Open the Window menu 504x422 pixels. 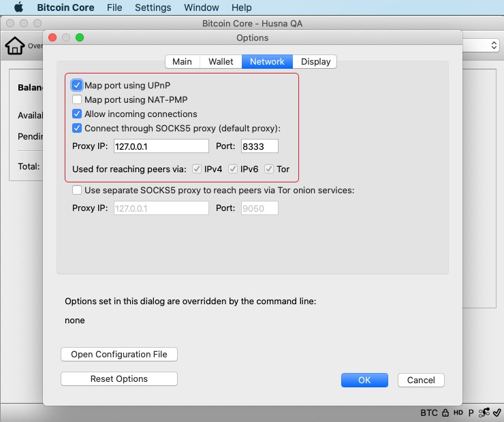[202, 7]
